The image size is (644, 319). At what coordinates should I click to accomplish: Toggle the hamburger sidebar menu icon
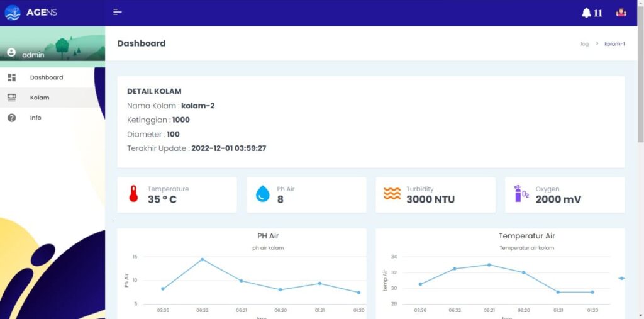118,13
